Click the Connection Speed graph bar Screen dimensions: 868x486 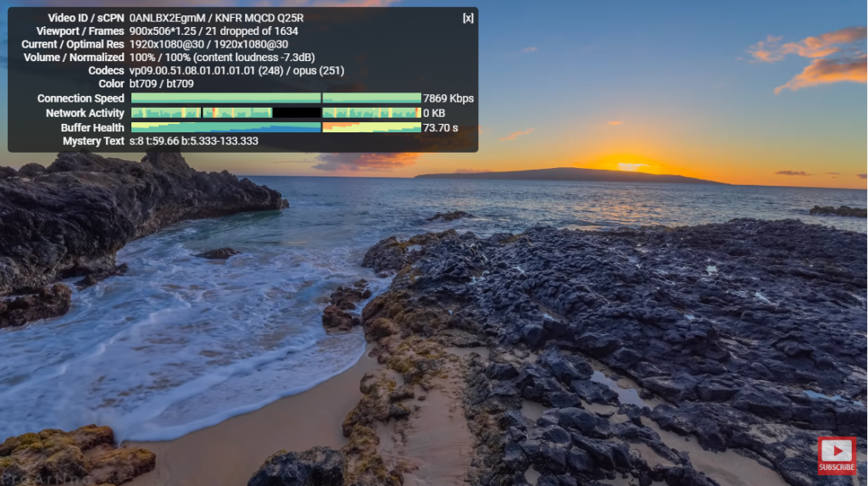point(275,98)
